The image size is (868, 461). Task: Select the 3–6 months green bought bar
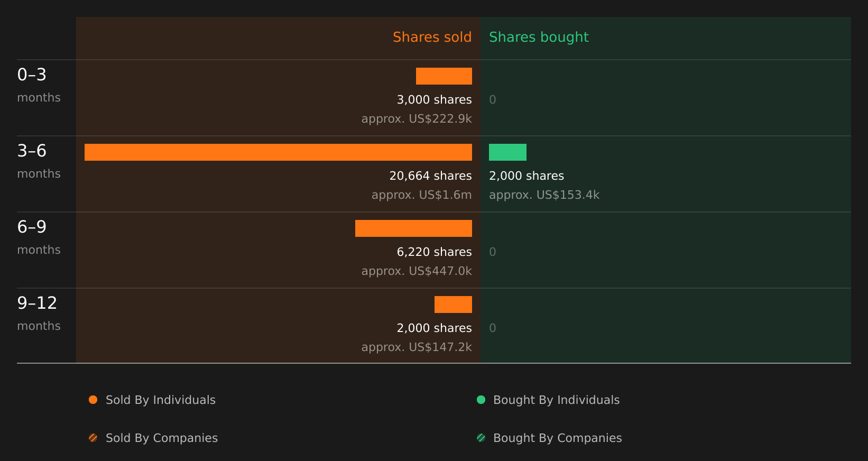[507, 152]
